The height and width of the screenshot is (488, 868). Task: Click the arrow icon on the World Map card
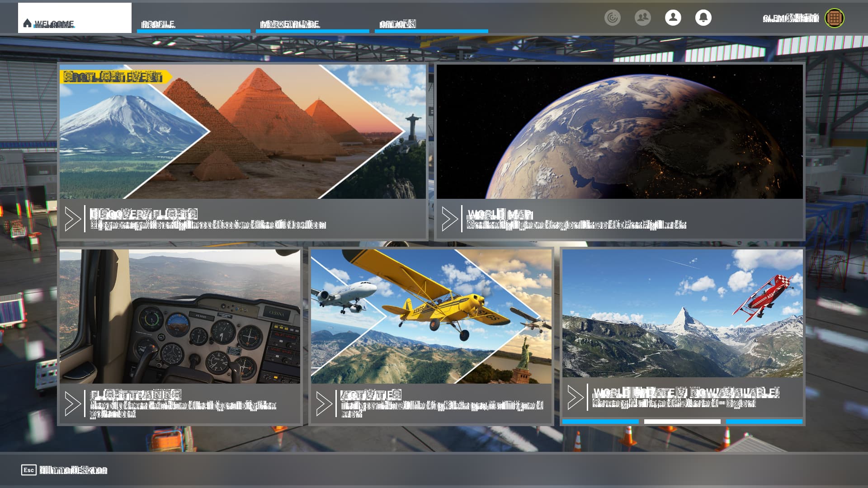click(451, 218)
